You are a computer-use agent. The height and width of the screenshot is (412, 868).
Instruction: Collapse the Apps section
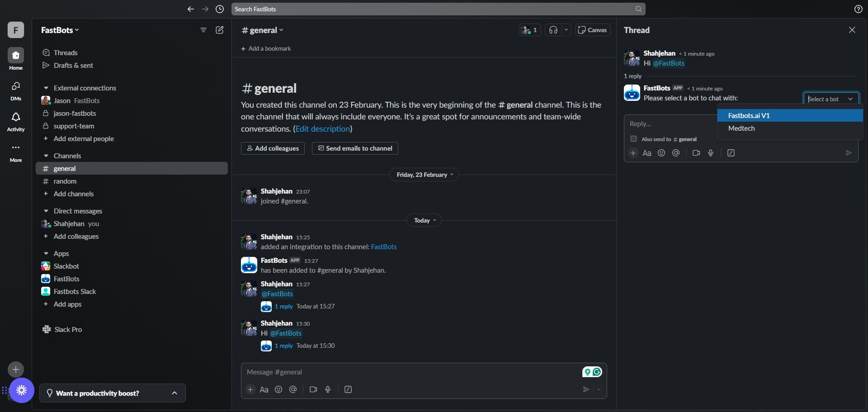pyautogui.click(x=46, y=253)
